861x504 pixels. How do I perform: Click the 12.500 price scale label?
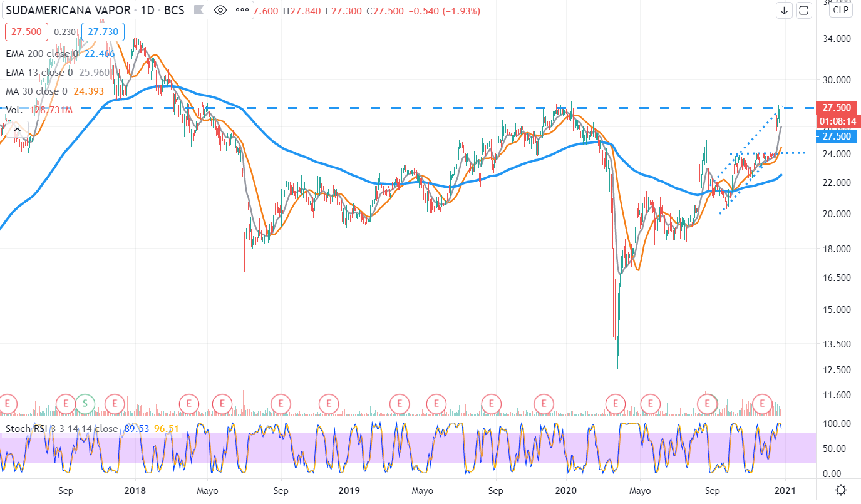click(837, 369)
